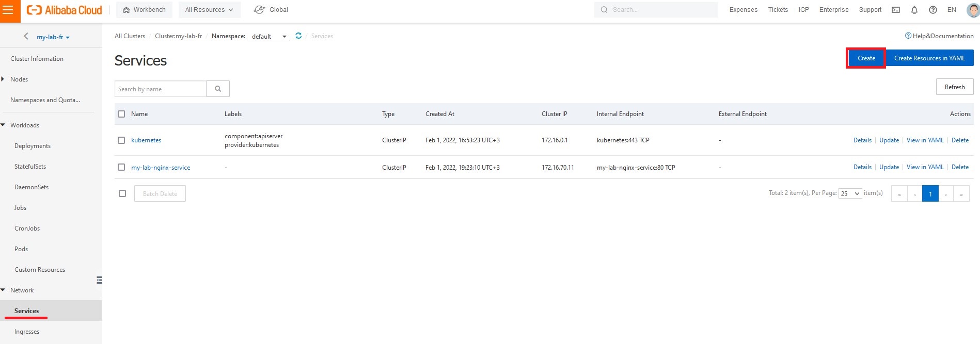The image size is (980, 344).
Task: Go to the last page
Action: click(961, 194)
